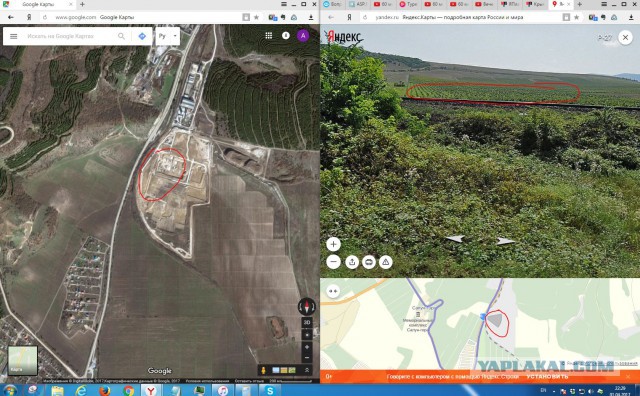
Task: Open the Google Maps hamburger menu
Action: click(13, 36)
